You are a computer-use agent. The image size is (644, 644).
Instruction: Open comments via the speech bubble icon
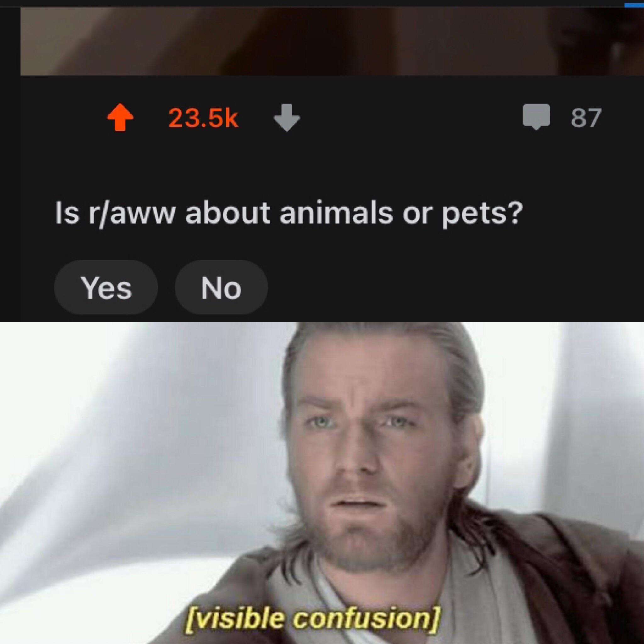(x=536, y=117)
